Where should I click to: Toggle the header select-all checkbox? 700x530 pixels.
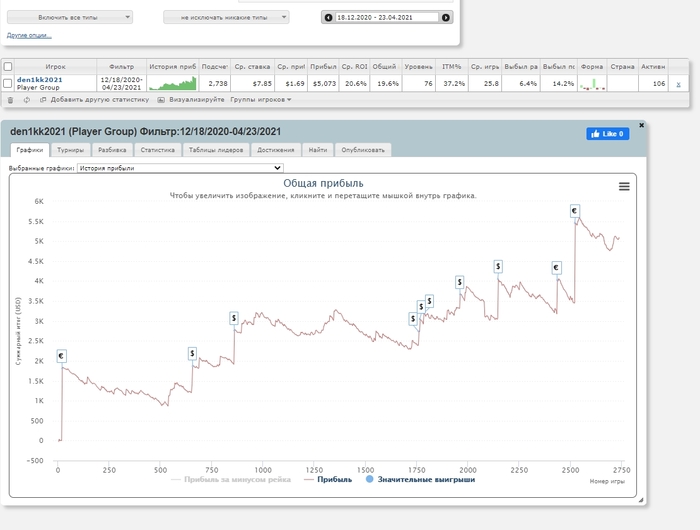(8, 67)
